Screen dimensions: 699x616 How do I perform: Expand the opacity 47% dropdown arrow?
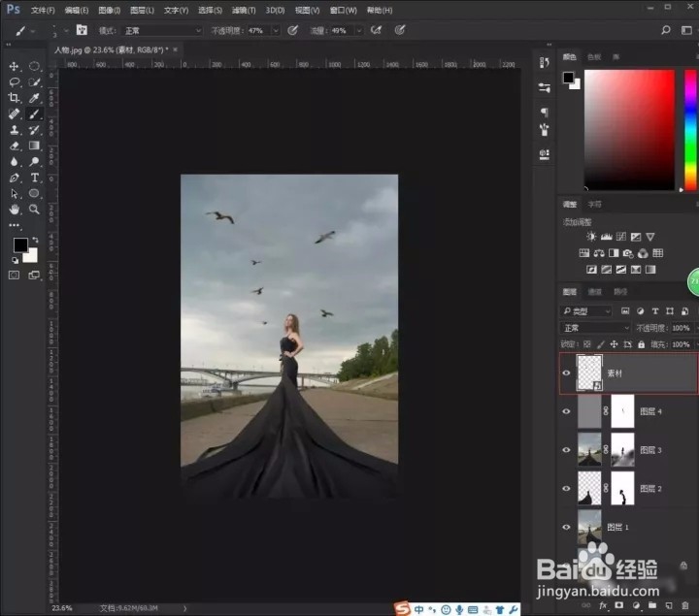tap(276, 31)
